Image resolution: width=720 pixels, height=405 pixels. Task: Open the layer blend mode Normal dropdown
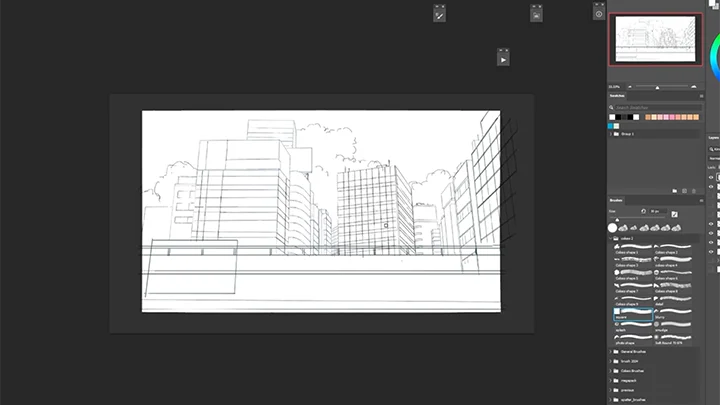pyautogui.click(x=714, y=158)
